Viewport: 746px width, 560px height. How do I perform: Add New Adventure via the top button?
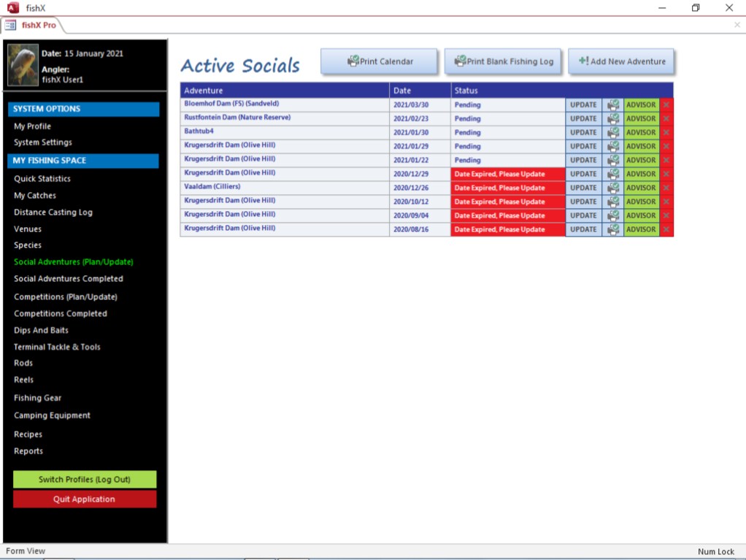click(621, 61)
